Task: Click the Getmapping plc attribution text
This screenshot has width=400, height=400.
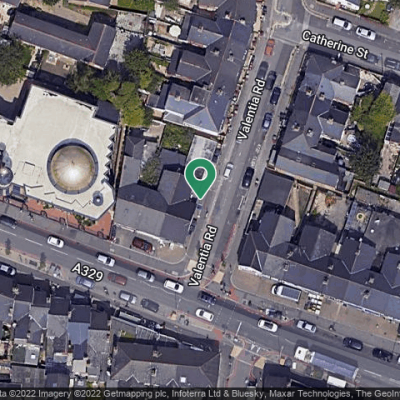Action: [x=137, y=394]
